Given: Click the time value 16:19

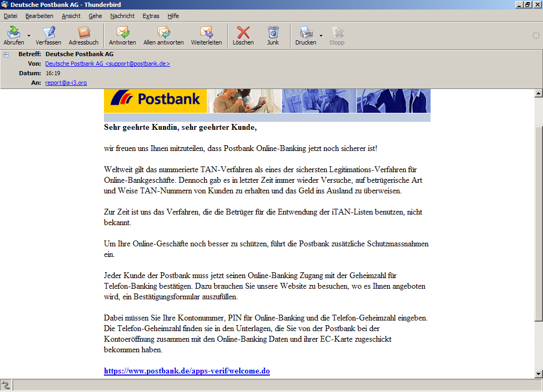Looking at the screenshot, I should pyautogui.click(x=53, y=73).
